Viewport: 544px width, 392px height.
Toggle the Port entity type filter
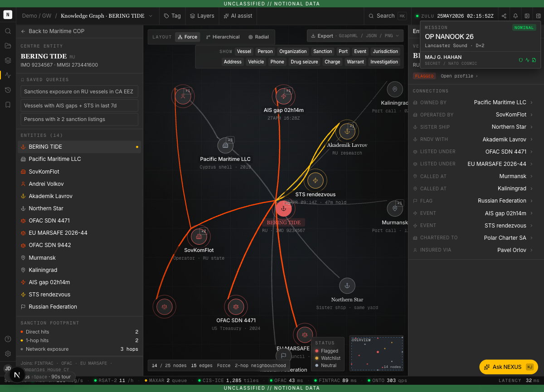[343, 52]
